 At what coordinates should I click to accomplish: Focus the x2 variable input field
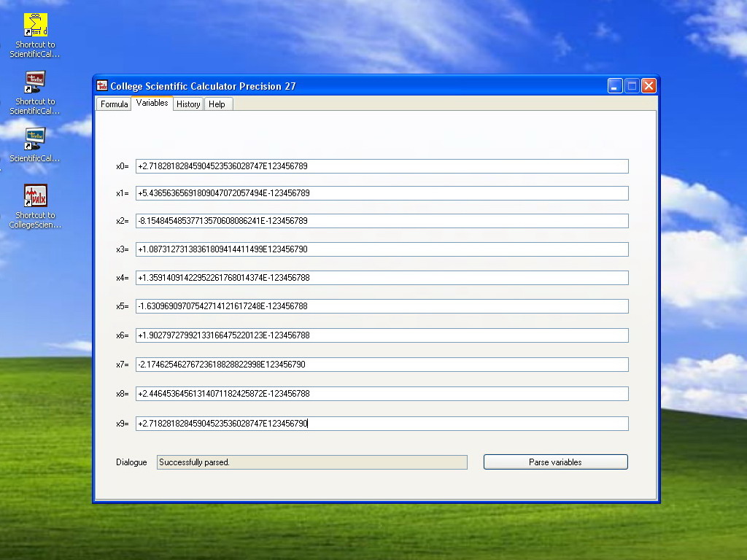382,221
